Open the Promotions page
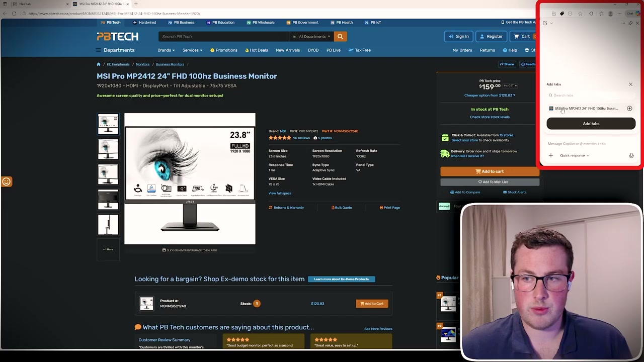This screenshot has width=644, height=362. (224, 50)
